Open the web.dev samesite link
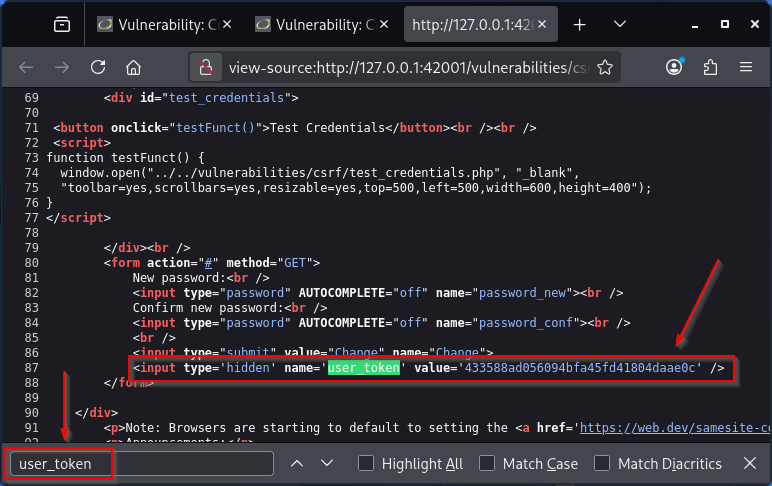The height and width of the screenshot is (486, 772). (x=676, y=427)
